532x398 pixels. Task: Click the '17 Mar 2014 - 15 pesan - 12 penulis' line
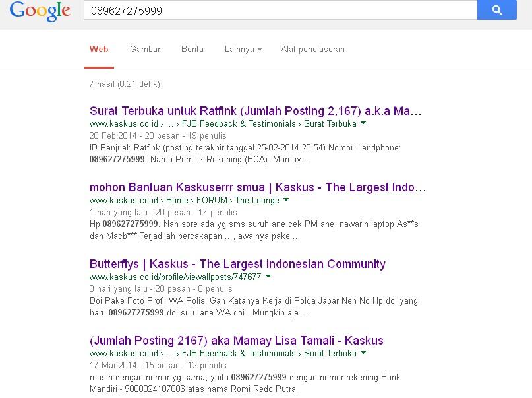coord(158,366)
